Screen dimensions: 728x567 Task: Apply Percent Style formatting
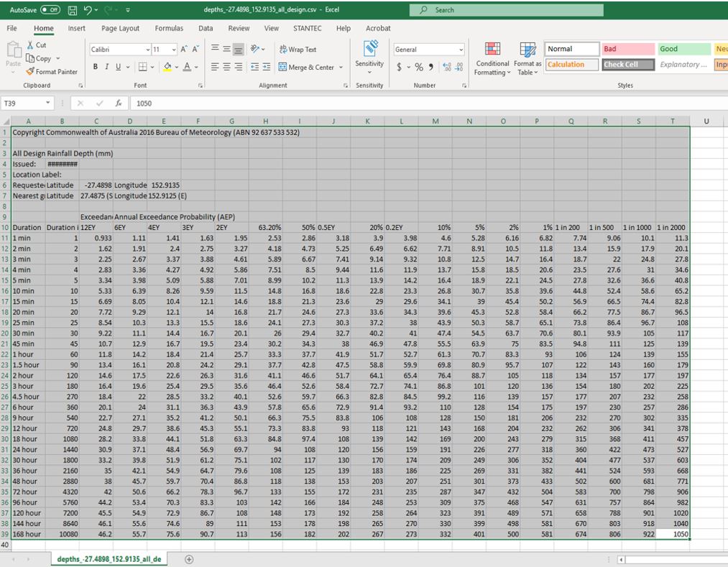(419, 67)
